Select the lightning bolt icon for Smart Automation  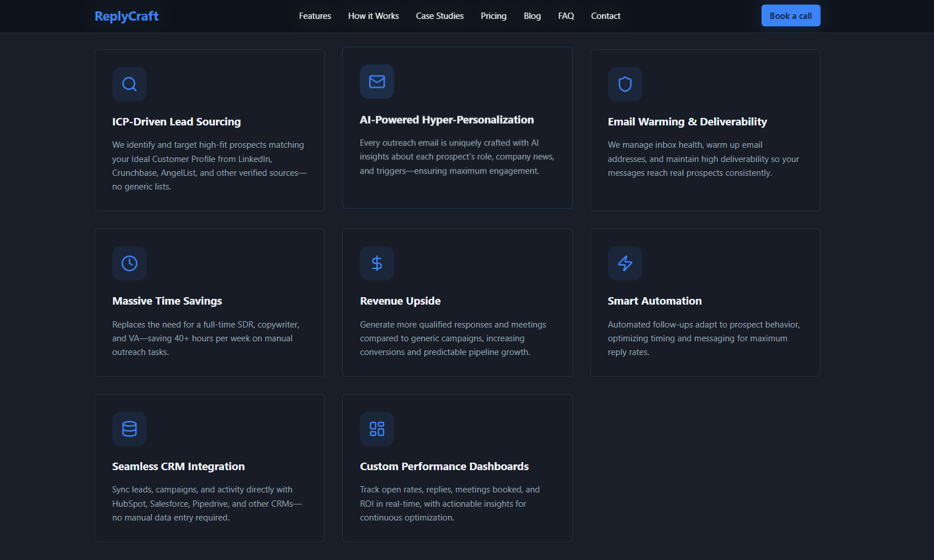click(625, 263)
